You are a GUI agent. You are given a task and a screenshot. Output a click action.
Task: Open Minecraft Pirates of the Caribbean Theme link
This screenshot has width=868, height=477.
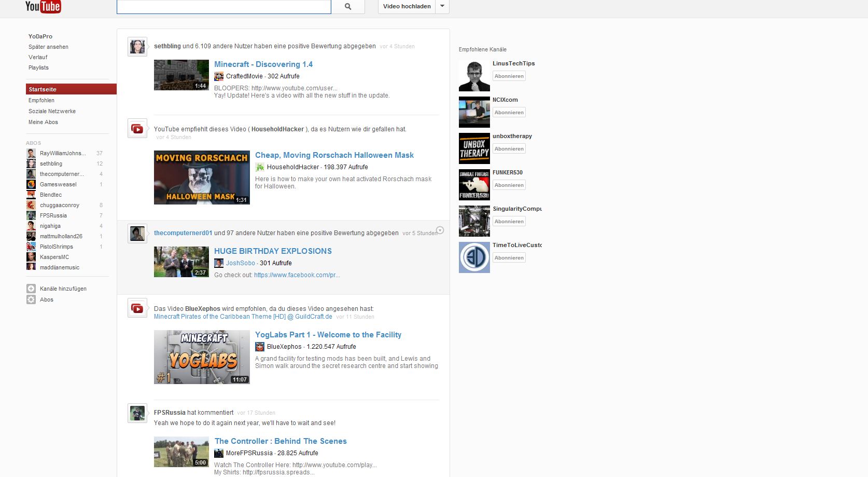[x=243, y=317]
